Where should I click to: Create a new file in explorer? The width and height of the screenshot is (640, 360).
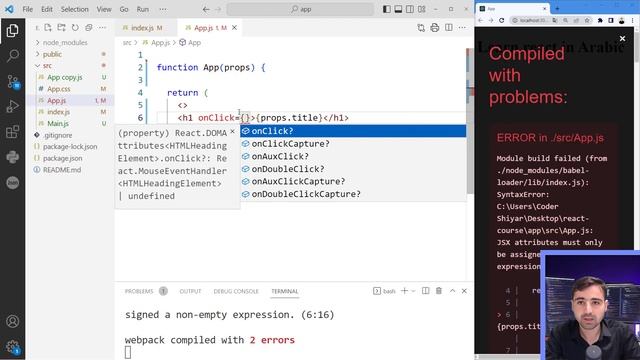[48, 28]
